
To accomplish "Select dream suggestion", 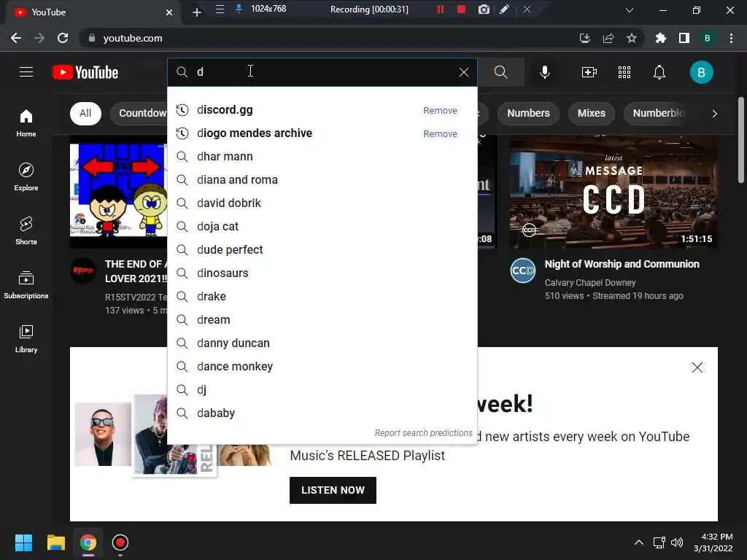I will [322, 320].
